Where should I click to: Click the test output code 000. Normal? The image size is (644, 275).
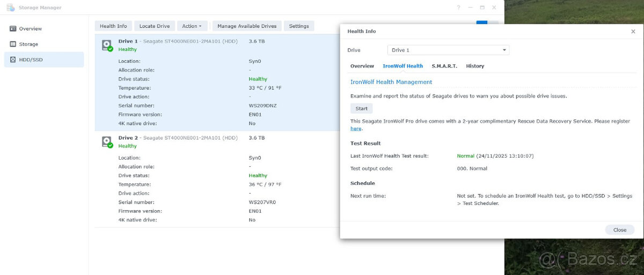(472, 168)
